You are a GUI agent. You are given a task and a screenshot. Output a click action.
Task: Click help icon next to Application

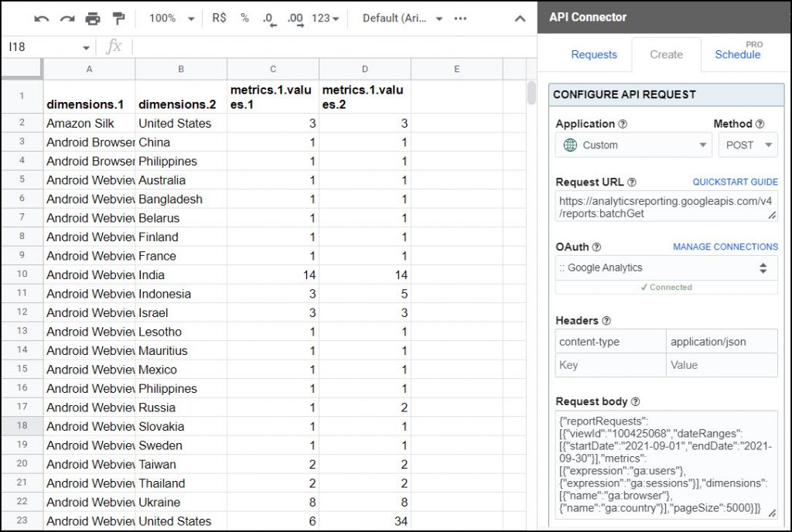point(623,124)
